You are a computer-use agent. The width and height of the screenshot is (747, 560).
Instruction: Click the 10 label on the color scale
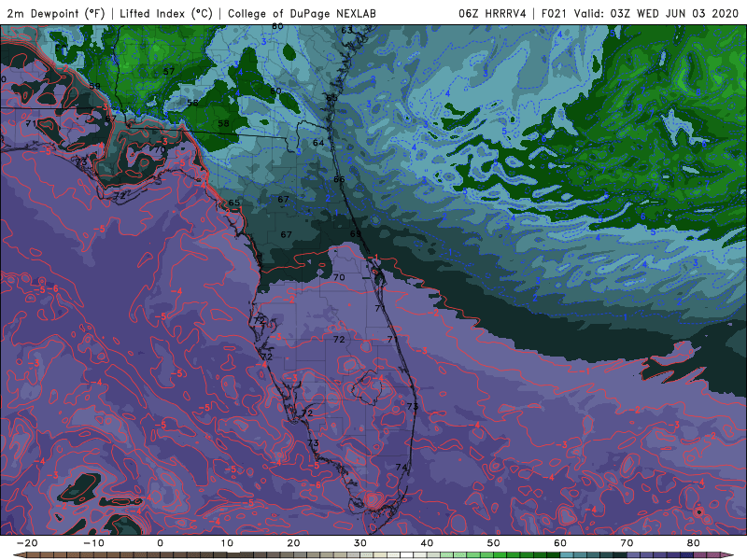click(227, 543)
